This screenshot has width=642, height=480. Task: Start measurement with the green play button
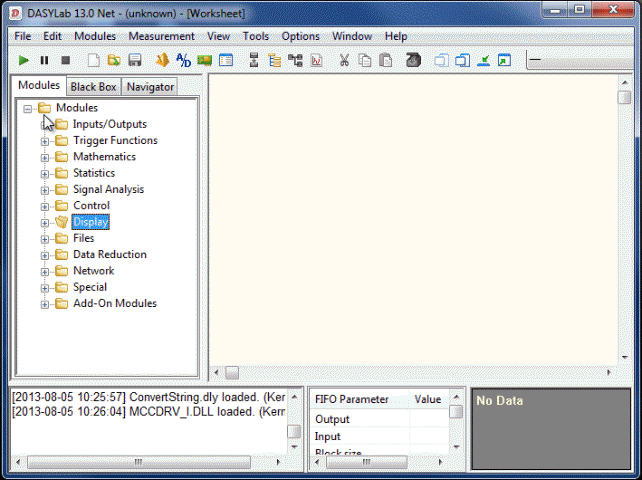(x=24, y=61)
